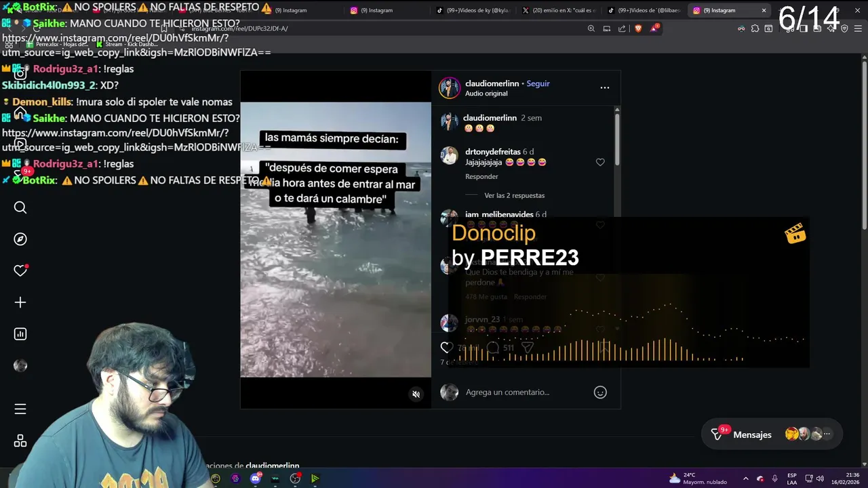This screenshot has width=868, height=488.
Task: Open Instagram notifications heart icon
Action: point(20,270)
